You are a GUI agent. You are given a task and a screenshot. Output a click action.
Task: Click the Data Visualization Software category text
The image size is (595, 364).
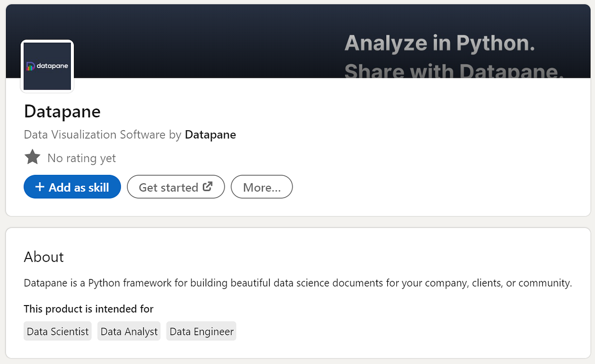[x=94, y=134]
